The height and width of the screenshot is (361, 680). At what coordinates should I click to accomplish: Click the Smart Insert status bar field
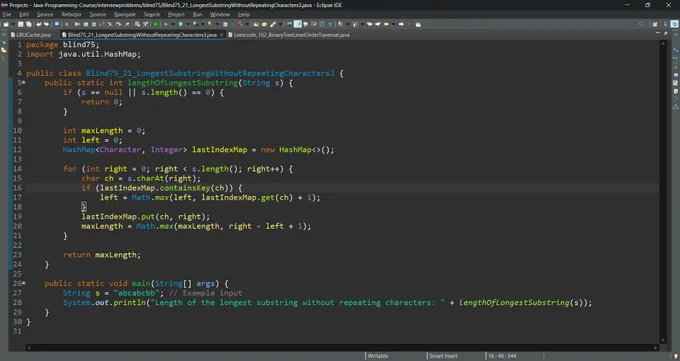click(443, 356)
